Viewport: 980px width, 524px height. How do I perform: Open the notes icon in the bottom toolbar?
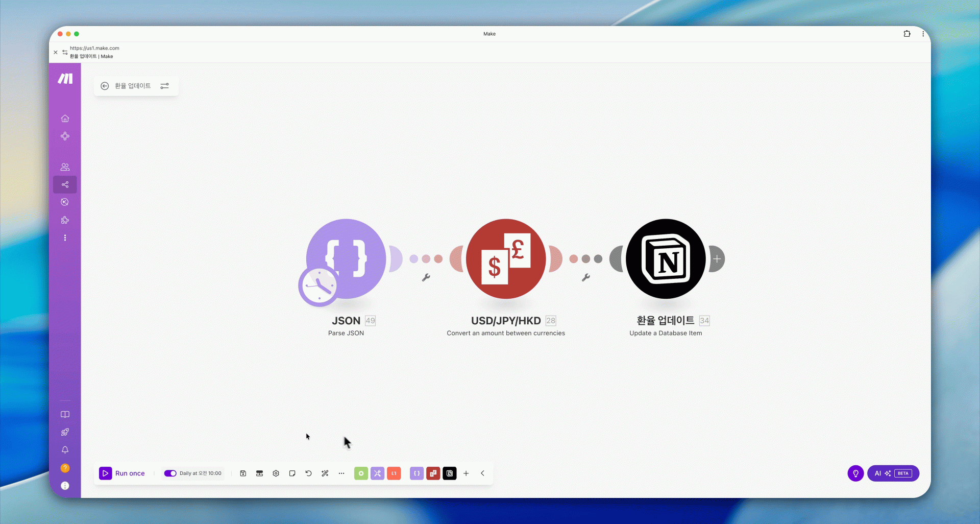coord(292,473)
